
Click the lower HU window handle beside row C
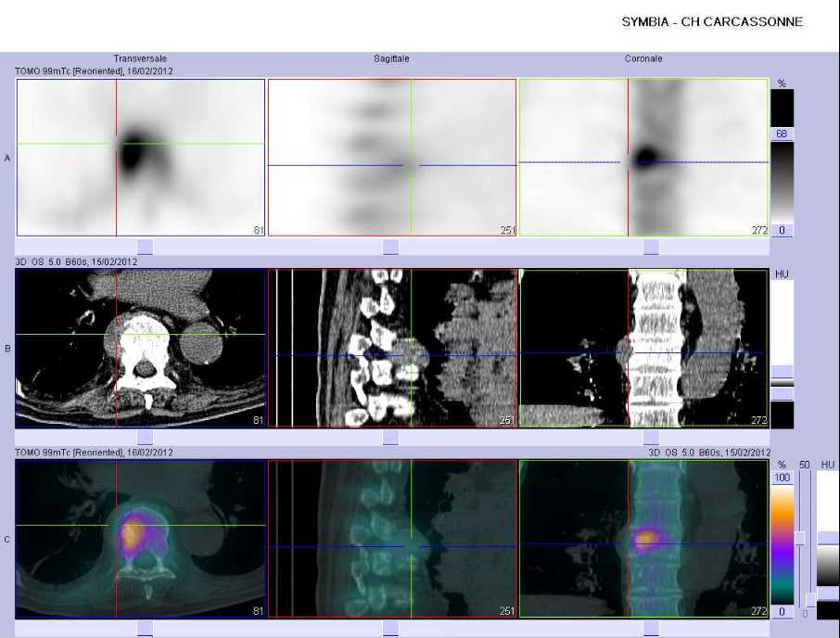click(x=828, y=593)
